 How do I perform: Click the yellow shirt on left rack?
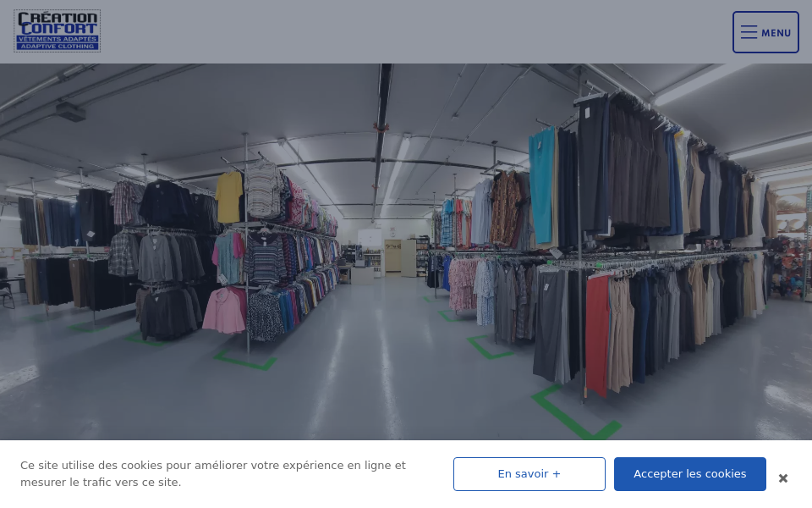coord(228,196)
